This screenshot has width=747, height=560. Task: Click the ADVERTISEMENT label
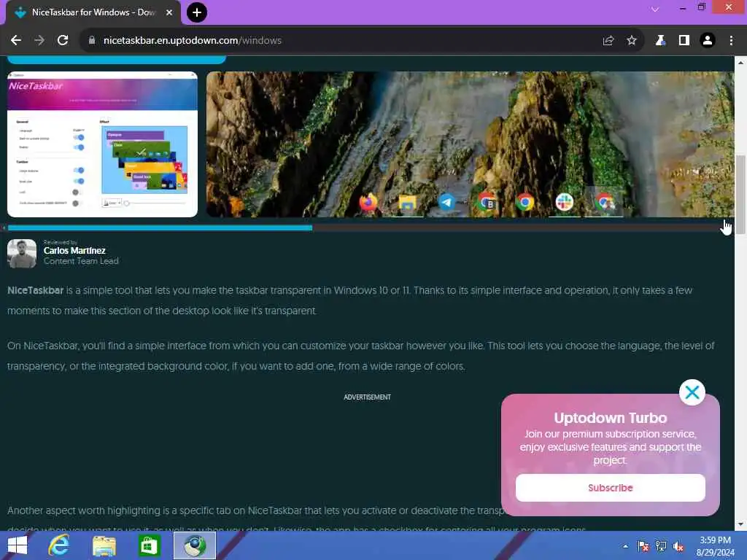point(368,397)
